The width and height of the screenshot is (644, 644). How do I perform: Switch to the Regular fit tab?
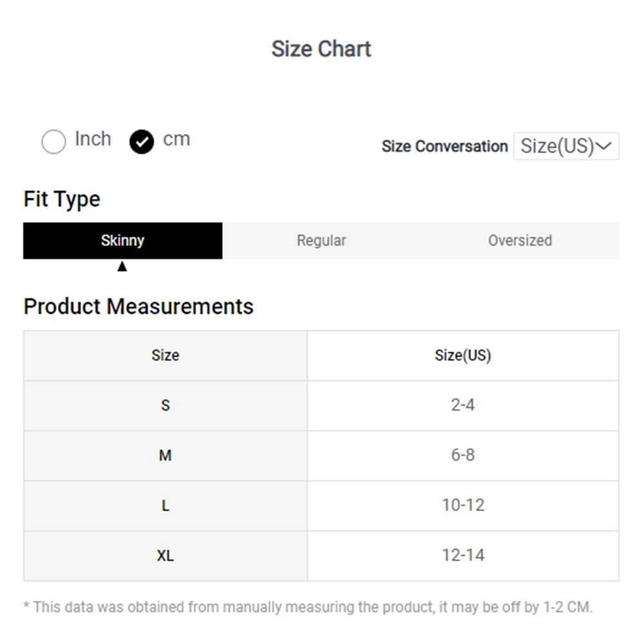click(321, 241)
